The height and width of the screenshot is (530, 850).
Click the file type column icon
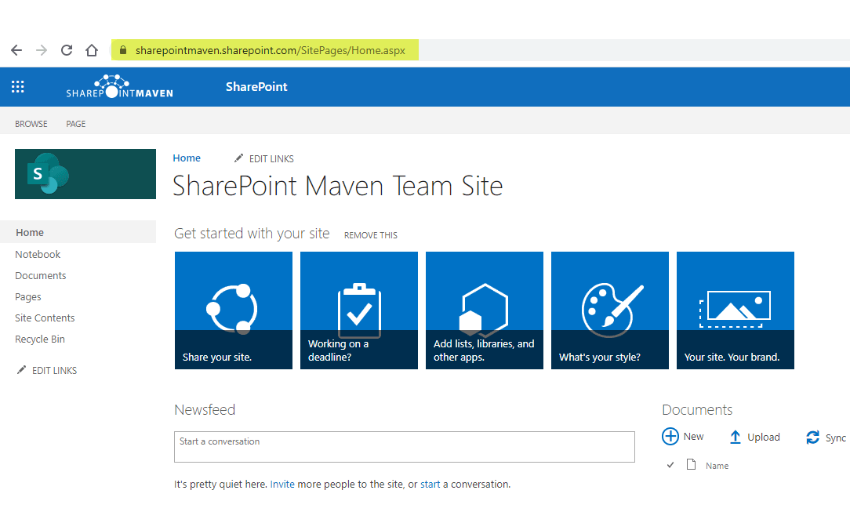point(691,464)
